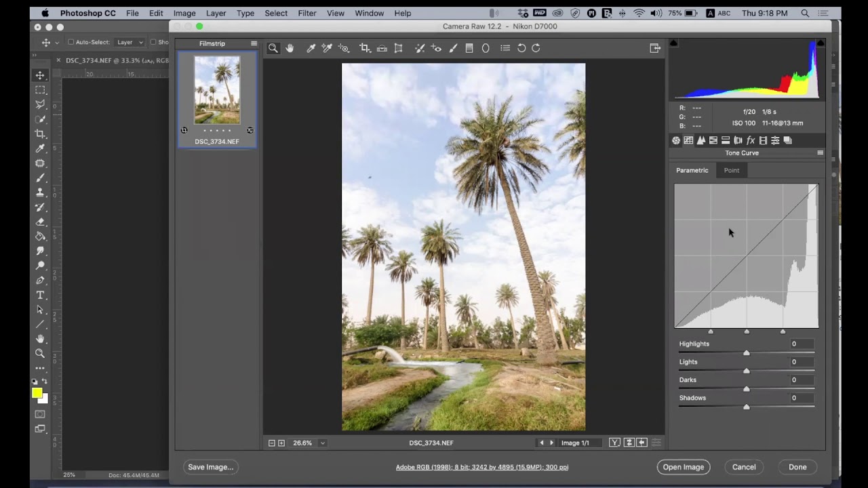Open the Tone Curve panel menu
This screenshot has height=488, width=868.
[820, 153]
